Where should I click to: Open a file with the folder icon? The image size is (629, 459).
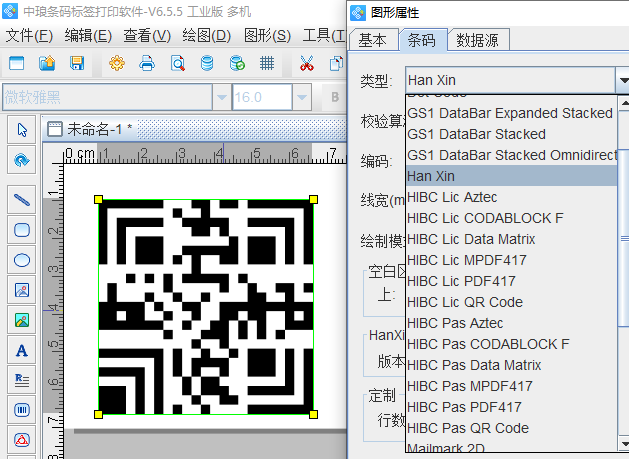tap(47, 63)
